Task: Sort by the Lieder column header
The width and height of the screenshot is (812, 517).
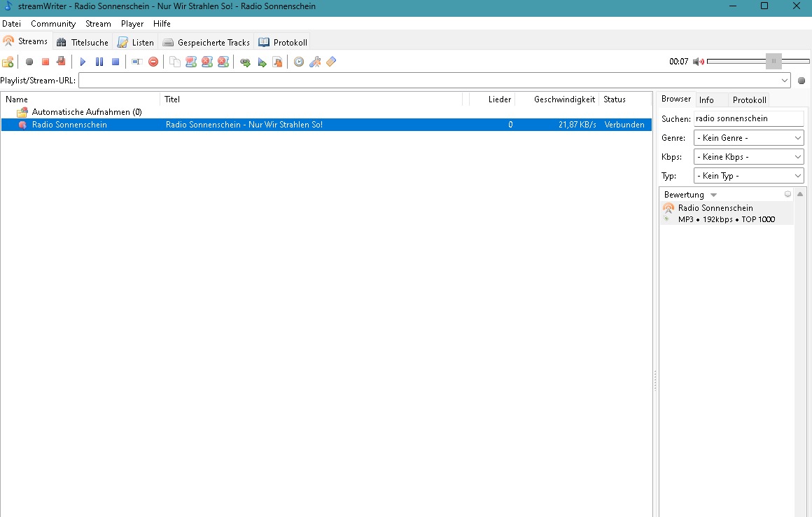Action: [493, 99]
